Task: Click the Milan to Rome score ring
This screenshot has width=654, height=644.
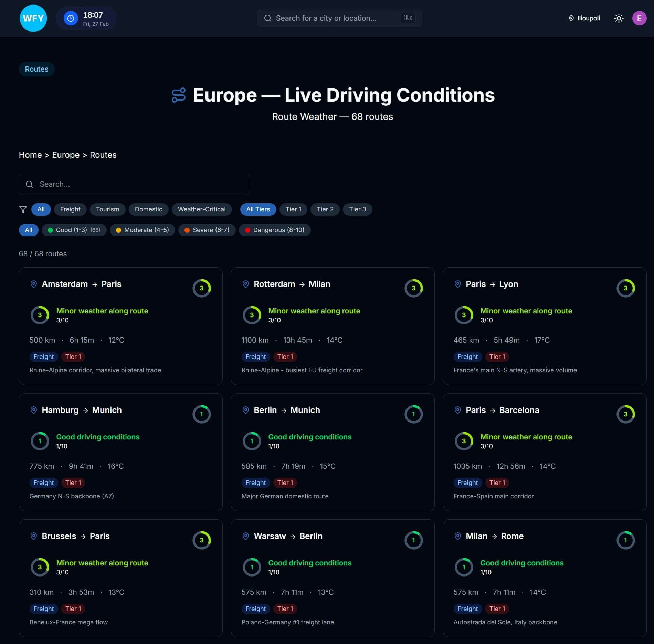Action: pyautogui.click(x=625, y=540)
